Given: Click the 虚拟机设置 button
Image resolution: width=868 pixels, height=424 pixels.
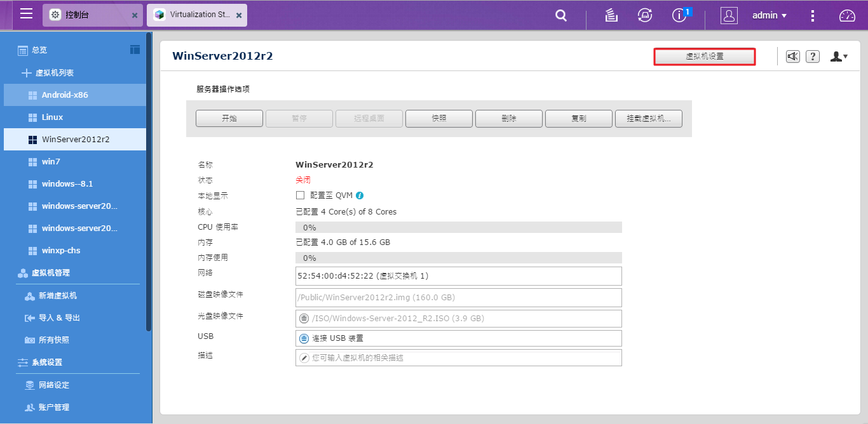Looking at the screenshot, I should [705, 56].
